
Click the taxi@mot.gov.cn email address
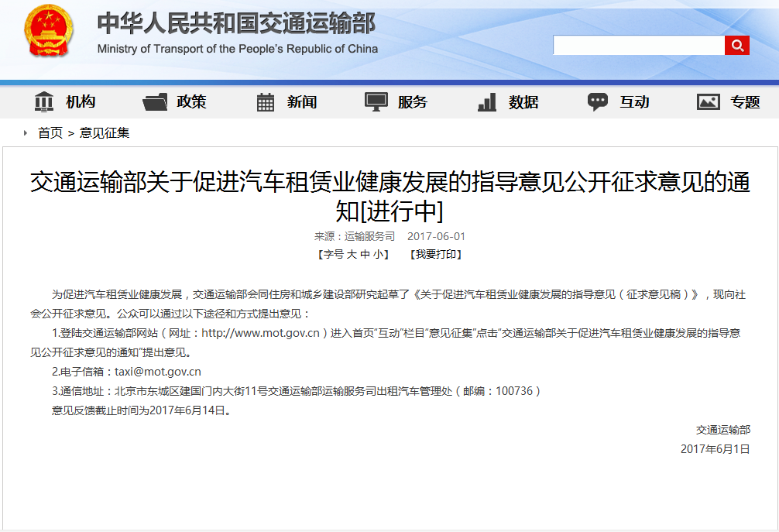coord(157,372)
